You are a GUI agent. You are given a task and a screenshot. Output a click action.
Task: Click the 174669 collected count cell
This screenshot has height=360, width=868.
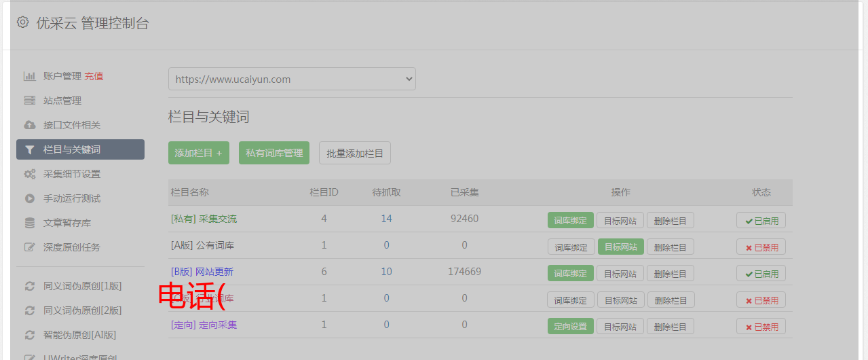click(464, 272)
